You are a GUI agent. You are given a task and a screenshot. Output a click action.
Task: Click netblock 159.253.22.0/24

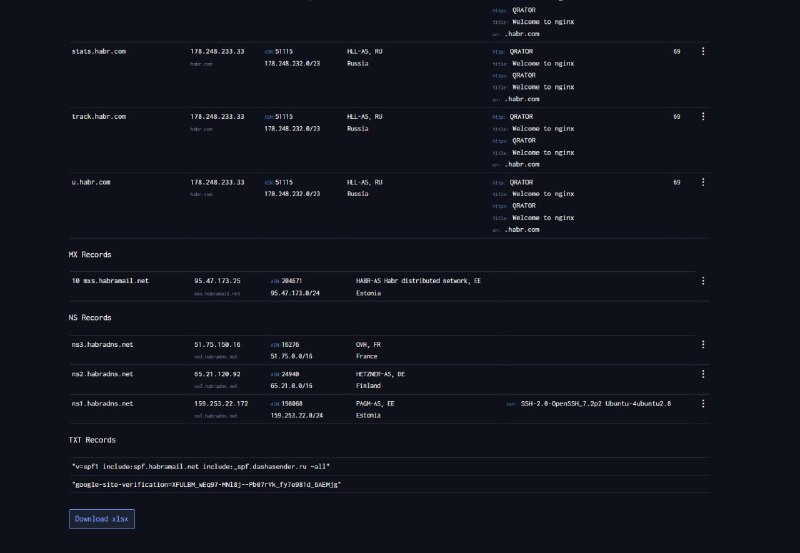click(296, 416)
